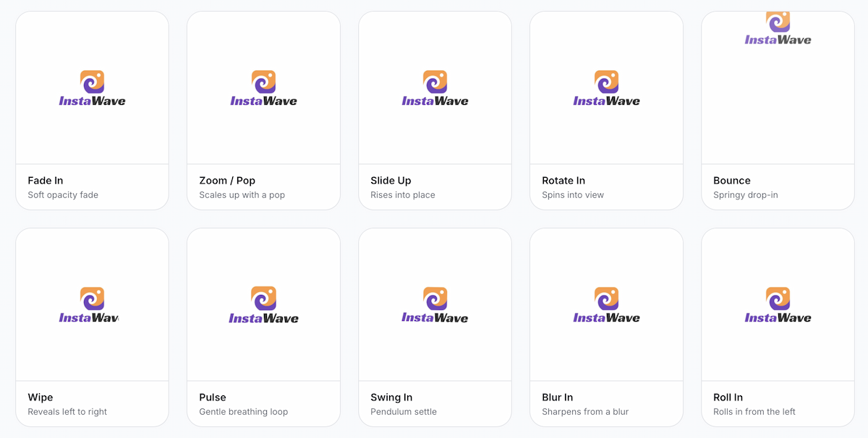868x438 pixels.
Task: Click the InstaWave logo in Roll In card
Action: coord(778,305)
